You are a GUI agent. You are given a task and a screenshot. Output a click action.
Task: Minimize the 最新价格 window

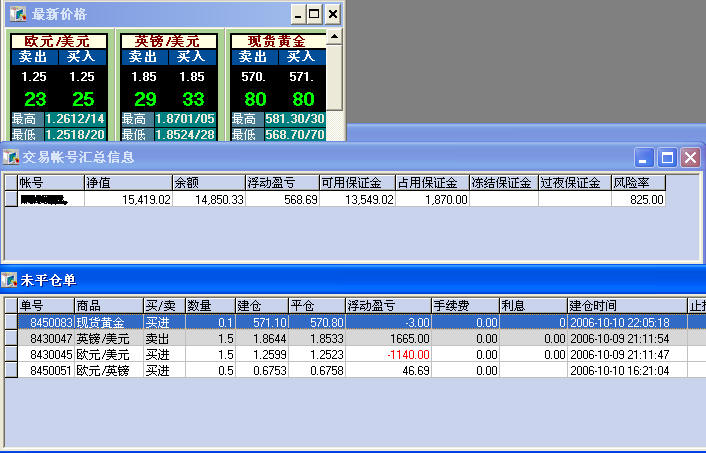[x=298, y=14]
